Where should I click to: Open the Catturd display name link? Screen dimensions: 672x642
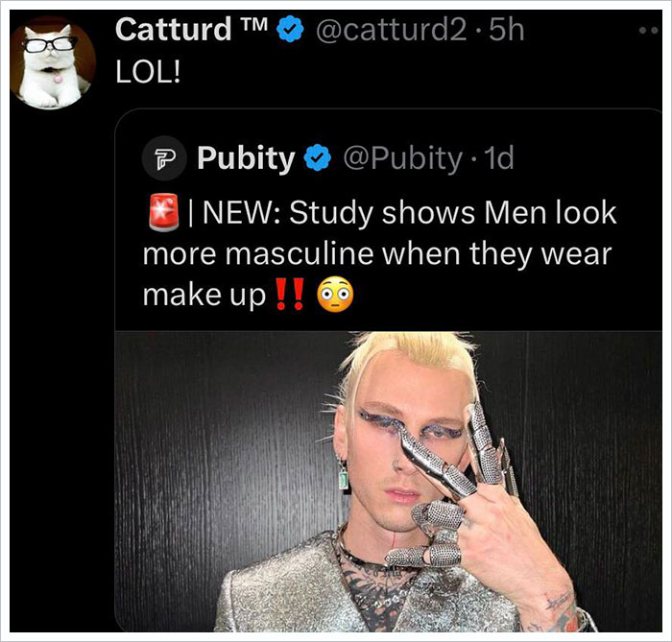(174, 30)
